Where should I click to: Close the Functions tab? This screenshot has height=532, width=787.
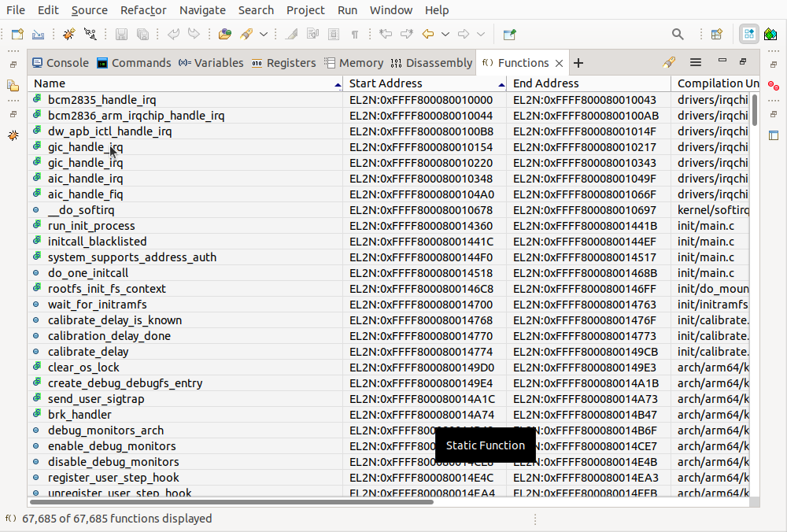[560, 63]
